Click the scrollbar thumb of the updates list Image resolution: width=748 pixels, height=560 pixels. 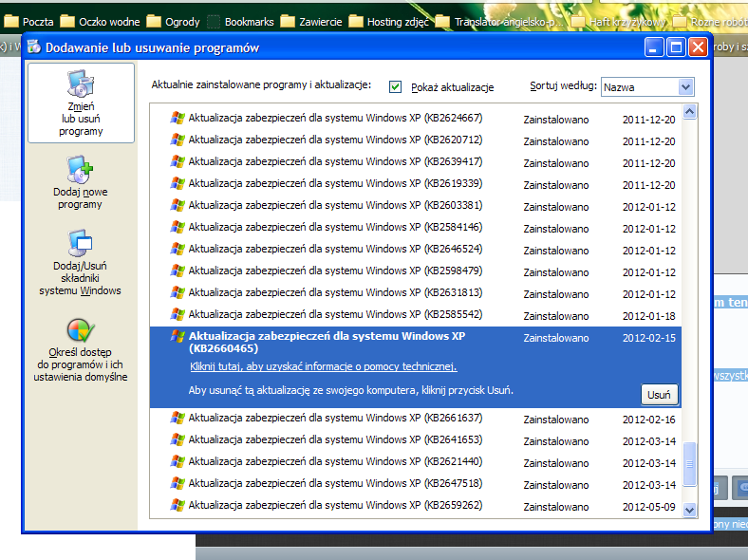click(689, 464)
